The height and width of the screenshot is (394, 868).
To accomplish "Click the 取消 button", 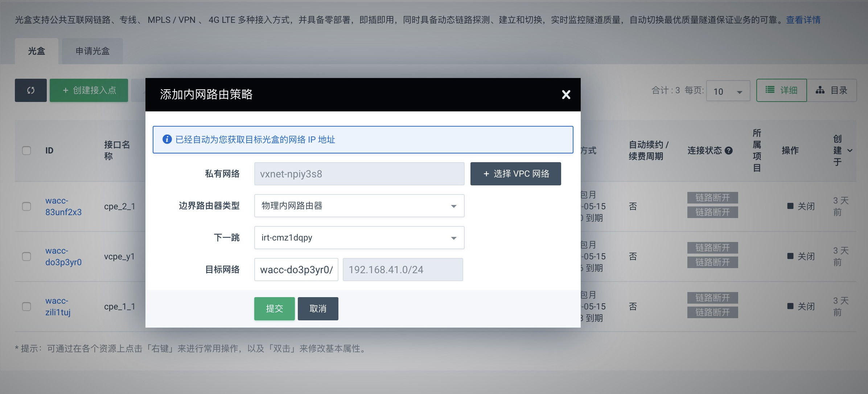I will pyautogui.click(x=318, y=309).
